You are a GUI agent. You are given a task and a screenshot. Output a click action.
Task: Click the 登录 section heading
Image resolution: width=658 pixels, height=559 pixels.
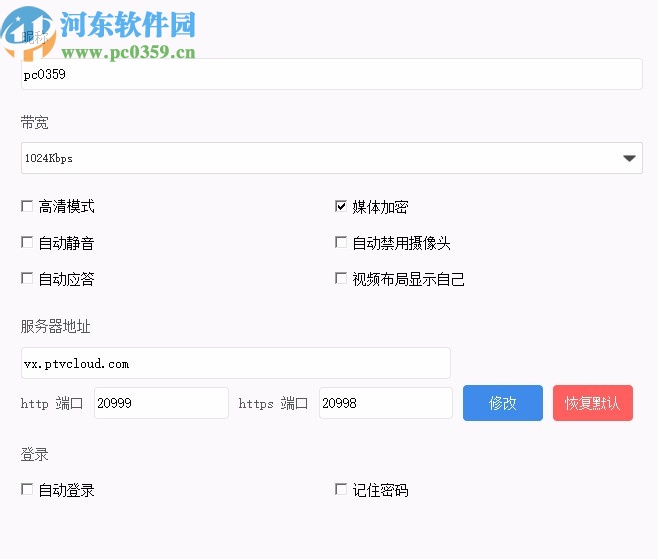pyautogui.click(x=35, y=455)
